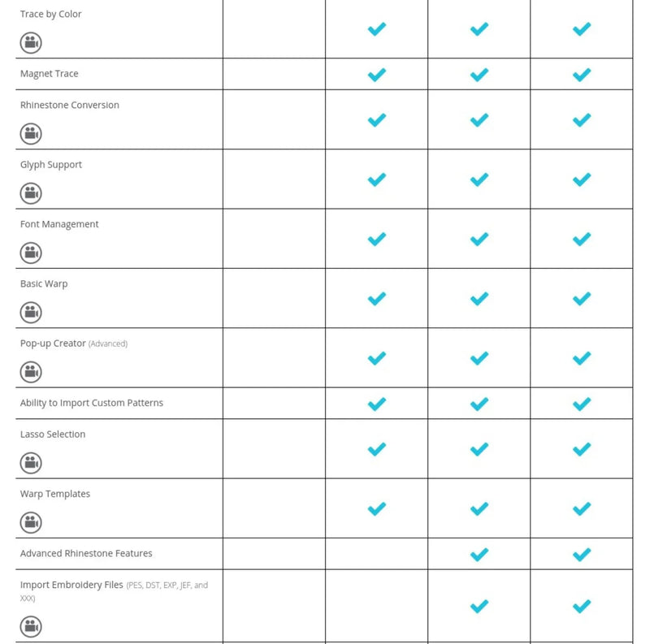Click last checkmark in Advanced Rhinestone Features row

[582, 555]
